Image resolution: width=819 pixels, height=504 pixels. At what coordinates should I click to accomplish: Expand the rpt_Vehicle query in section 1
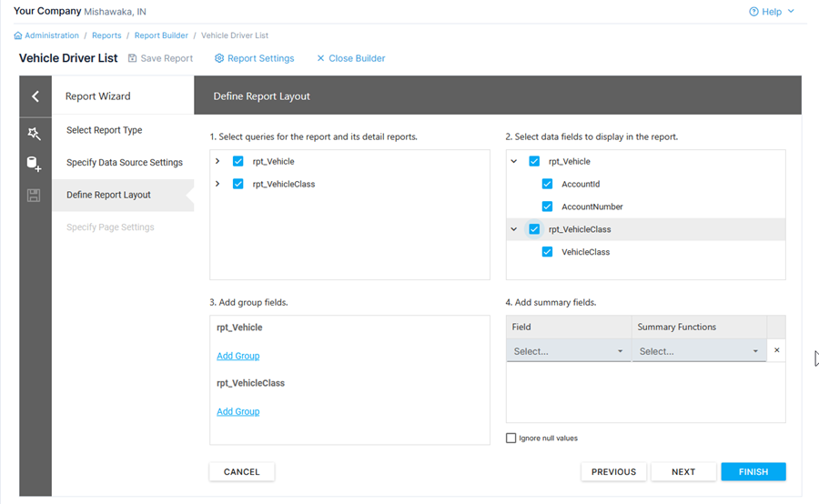pos(218,161)
